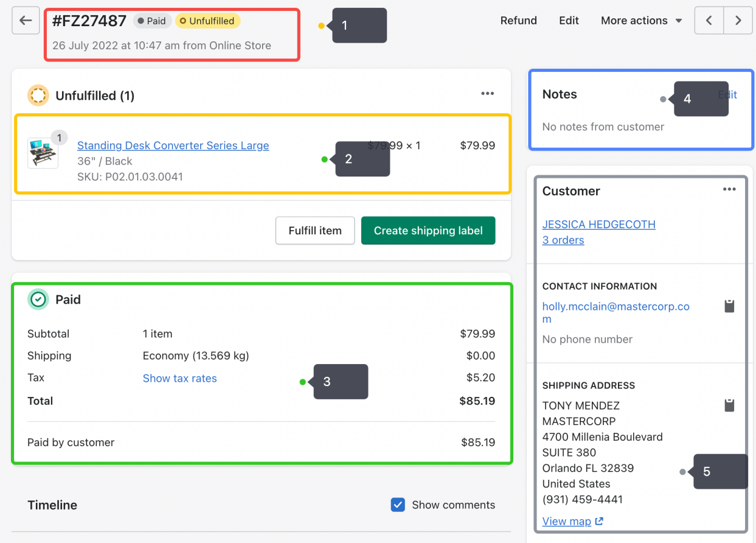Click the back arrow button
756x543 pixels.
(x=26, y=21)
